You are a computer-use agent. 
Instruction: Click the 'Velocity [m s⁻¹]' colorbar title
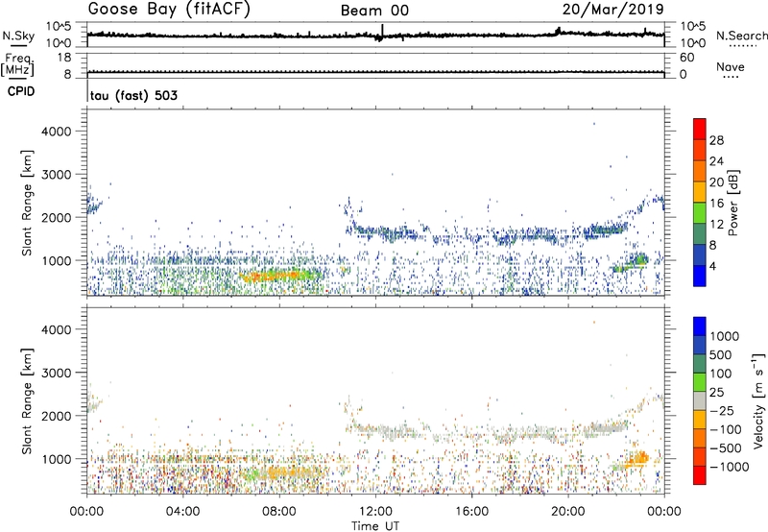coord(758,400)
